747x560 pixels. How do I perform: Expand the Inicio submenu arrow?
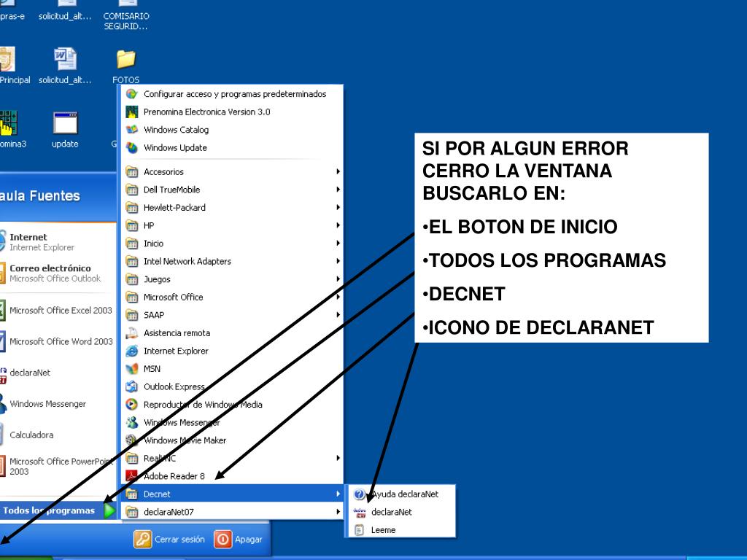[x=338, y=244]
